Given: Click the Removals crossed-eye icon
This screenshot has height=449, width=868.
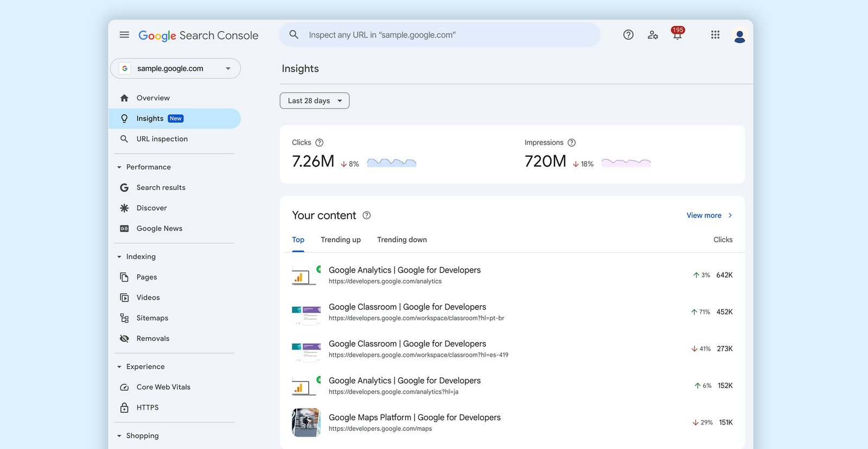Looking at the screenshot, I should (x=124, y=339).
